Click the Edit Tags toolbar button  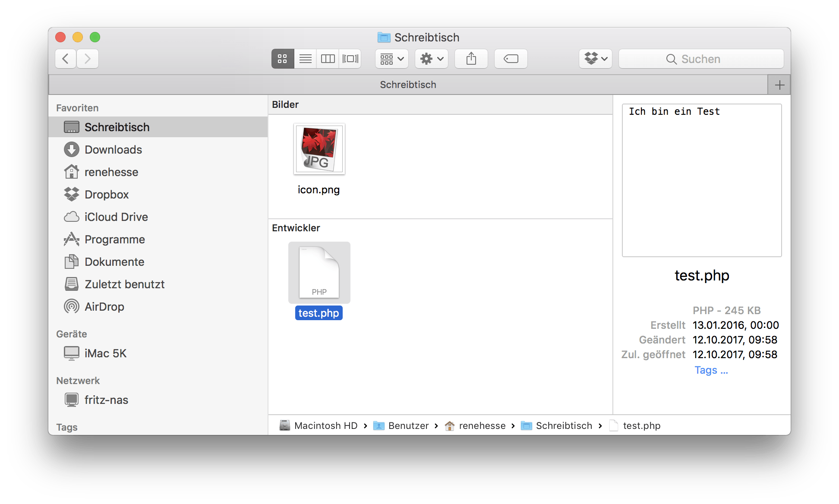click(x=511, y=59)
